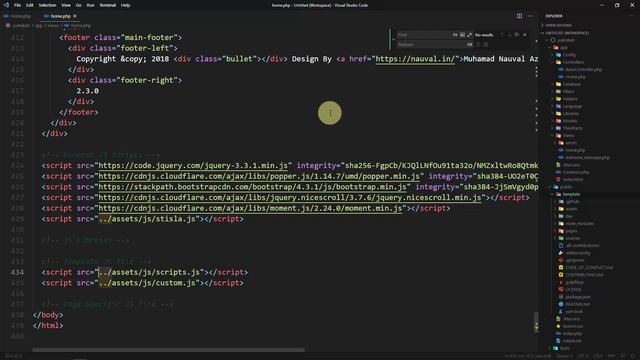Toggle Find in Selection icon
This screenshot has height=360, width=640.
(517, 35)
